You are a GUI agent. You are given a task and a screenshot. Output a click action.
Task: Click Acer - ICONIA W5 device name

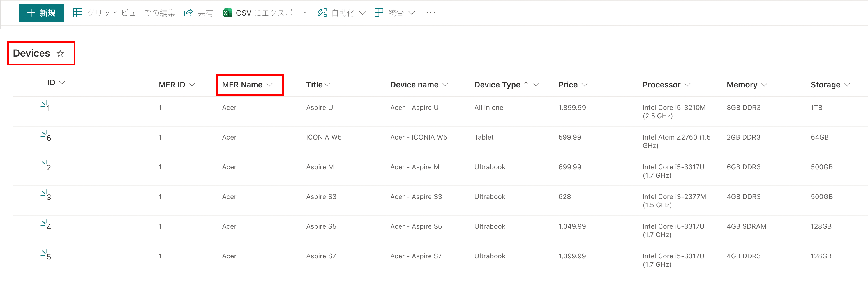(419, 137)
